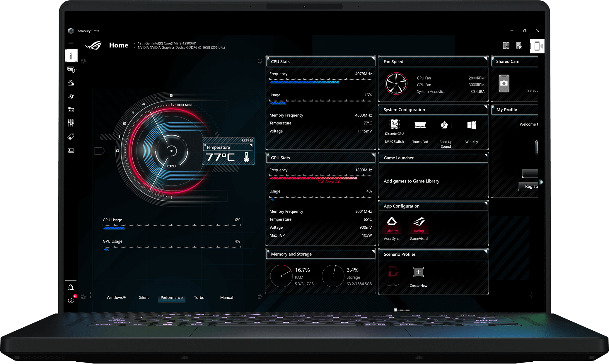Open Featured deals tag sidebar icon
Viewport: 609px width, 364px height.
coord(71,137)
